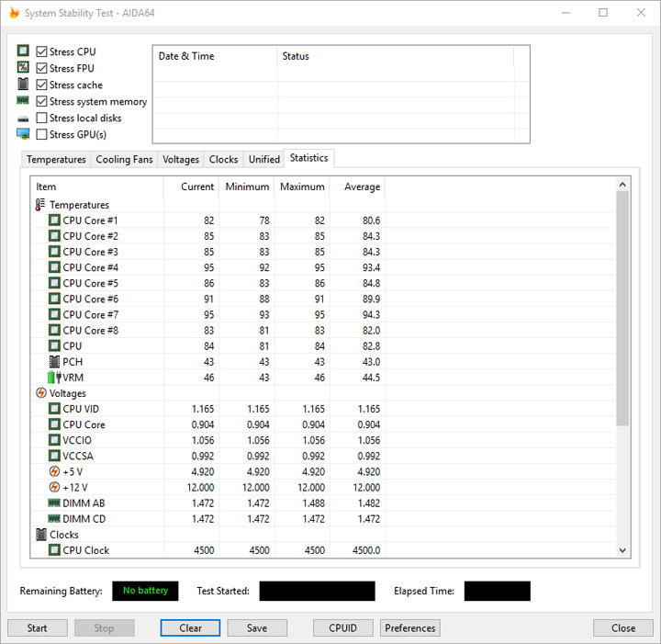
Task: Click the GPU monitor icon
Action: pos(23,134)
